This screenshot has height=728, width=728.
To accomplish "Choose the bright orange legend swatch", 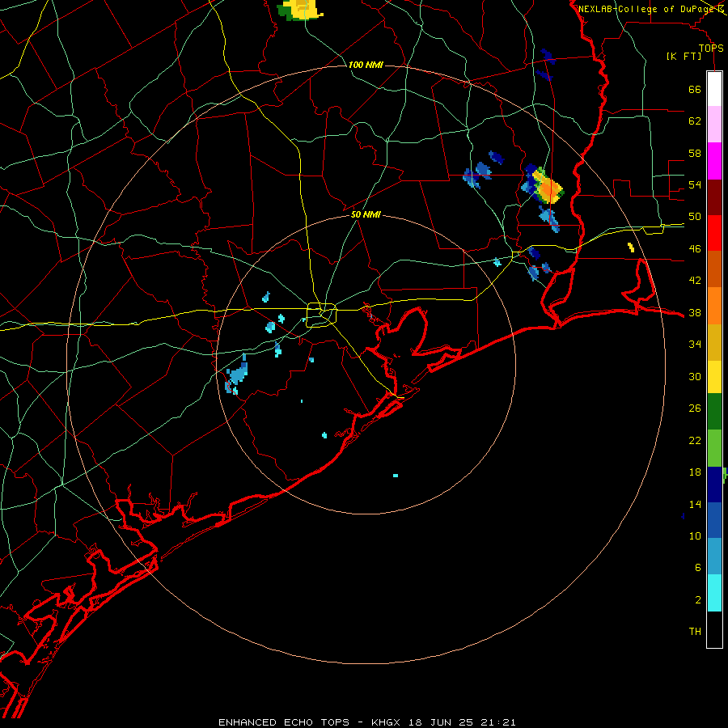I will click(x=714, y=306).
